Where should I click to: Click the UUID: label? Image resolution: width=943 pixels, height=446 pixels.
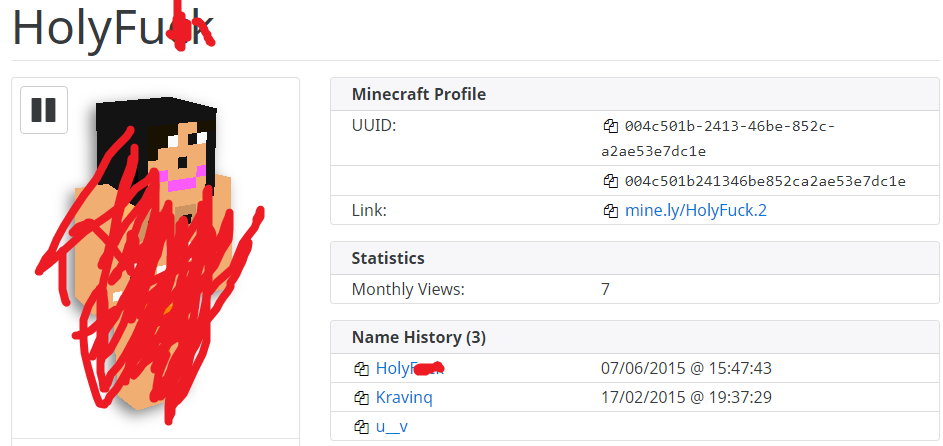[x=373, y=126]
